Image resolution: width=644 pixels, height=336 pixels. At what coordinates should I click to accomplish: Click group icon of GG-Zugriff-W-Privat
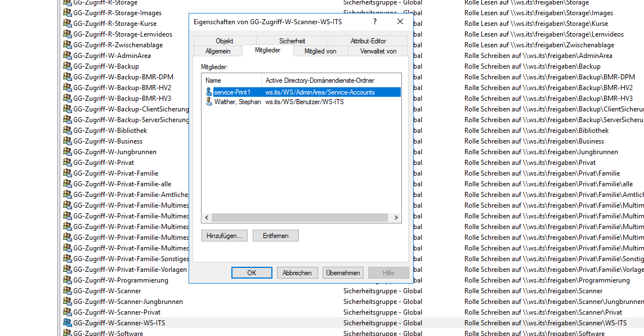(68, 162)
